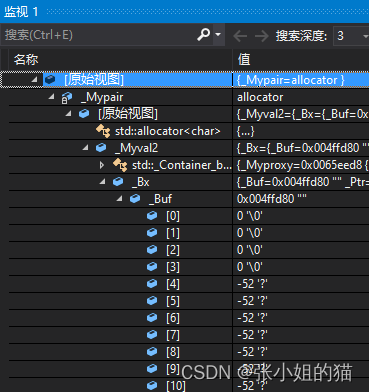Select the [10] element name
Viewport: 369px width, 392px height.
point(176,386)
